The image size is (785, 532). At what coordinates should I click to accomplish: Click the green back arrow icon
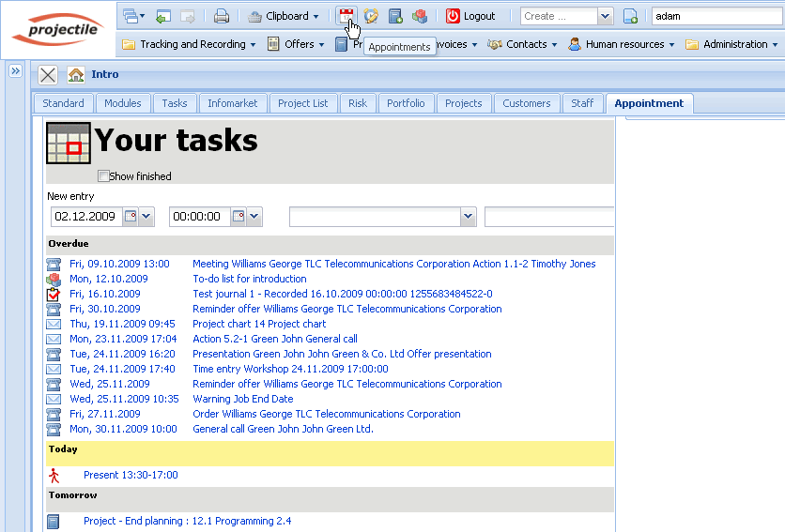click(x=163, y=16)
